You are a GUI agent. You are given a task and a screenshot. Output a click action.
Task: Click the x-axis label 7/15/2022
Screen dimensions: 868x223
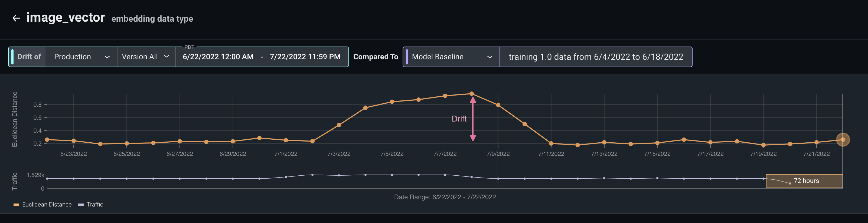click(657, 154)
